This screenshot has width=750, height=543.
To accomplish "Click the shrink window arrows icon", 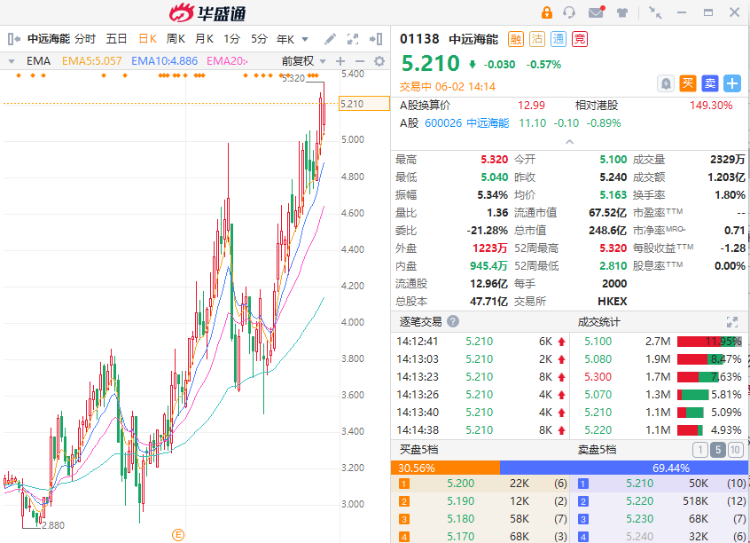I will tap(655, 12).
